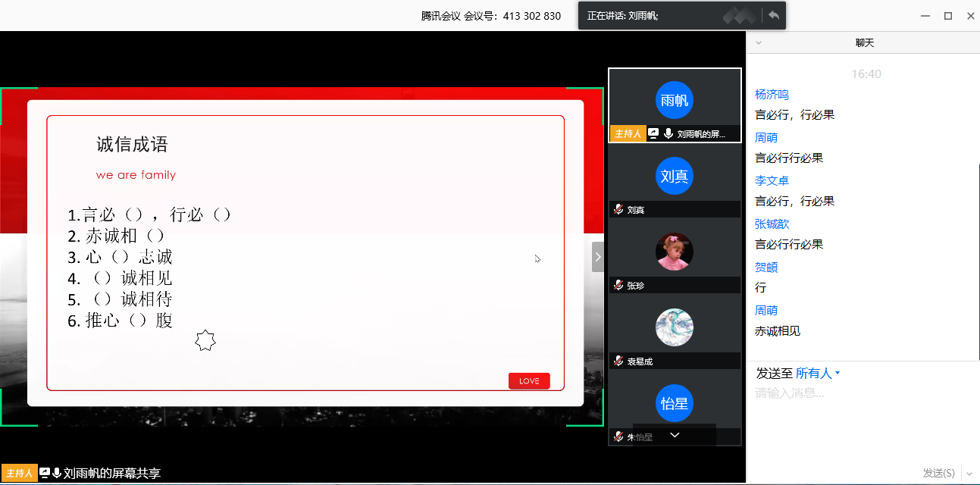980x485 pixels.
Task: Click 朱怡星's muted microphone icon
Action: [x=618, y=437]
